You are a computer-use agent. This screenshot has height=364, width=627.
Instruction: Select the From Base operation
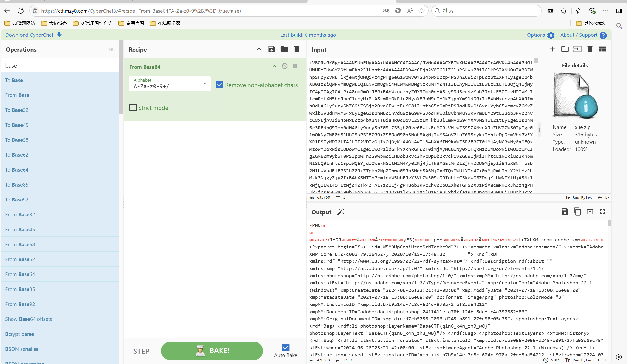60,95
